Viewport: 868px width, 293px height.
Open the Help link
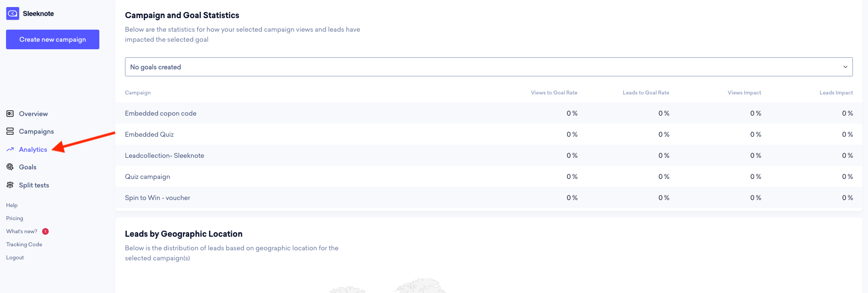[x=12, y=205]
